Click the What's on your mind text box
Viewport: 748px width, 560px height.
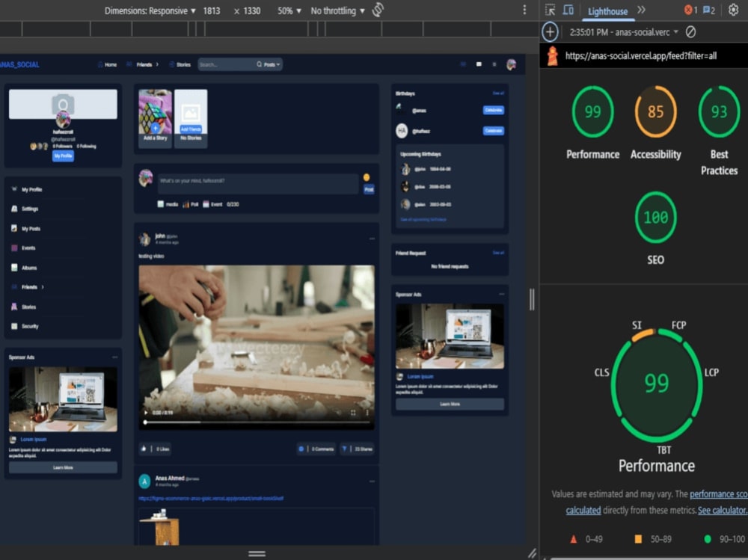[x=257, y=182]
